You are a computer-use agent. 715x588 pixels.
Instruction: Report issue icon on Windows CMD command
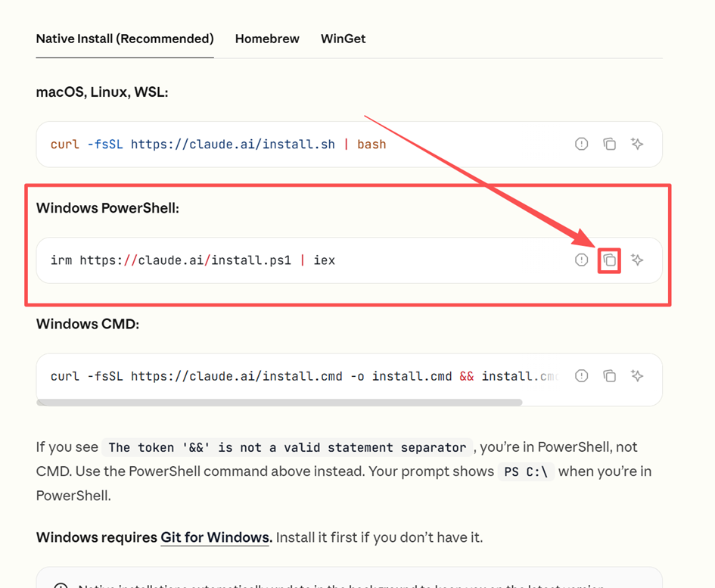click(581, 376)
